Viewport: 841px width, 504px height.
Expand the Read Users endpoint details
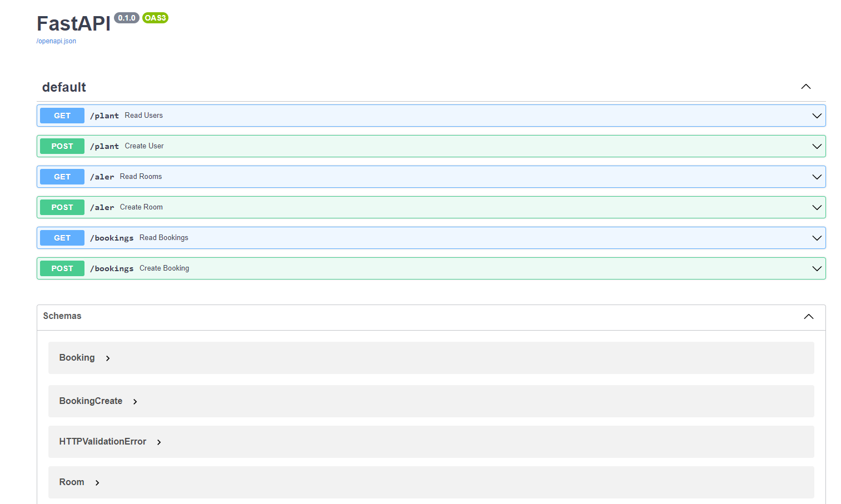[816, 116]
